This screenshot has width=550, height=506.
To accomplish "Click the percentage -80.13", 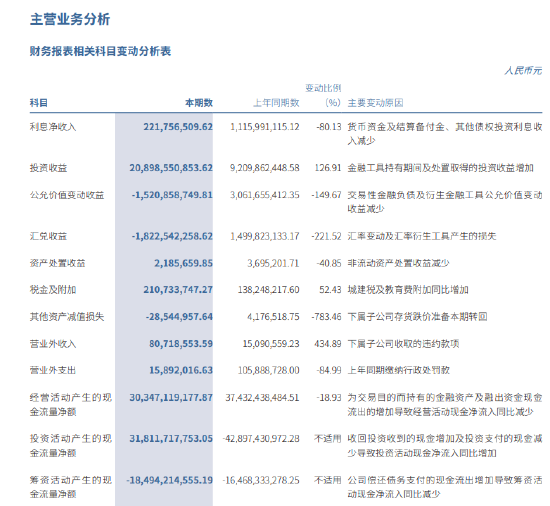I will pyautogui.click(x=329, y=127).
